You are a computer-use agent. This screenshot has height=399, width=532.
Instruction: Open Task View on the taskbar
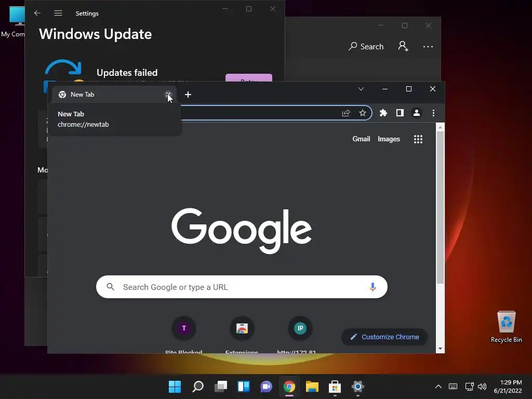pos(221,387)
